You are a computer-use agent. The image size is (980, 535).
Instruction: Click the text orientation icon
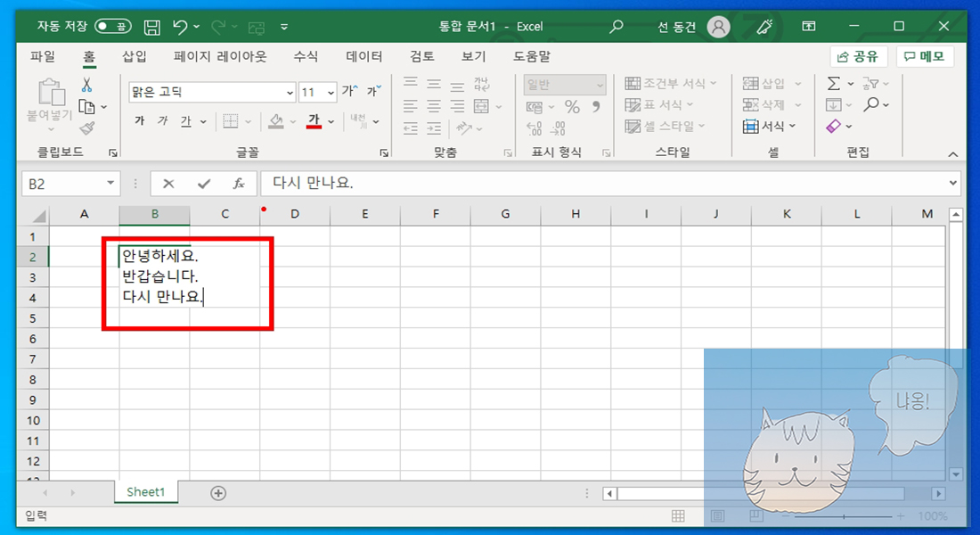464,128
